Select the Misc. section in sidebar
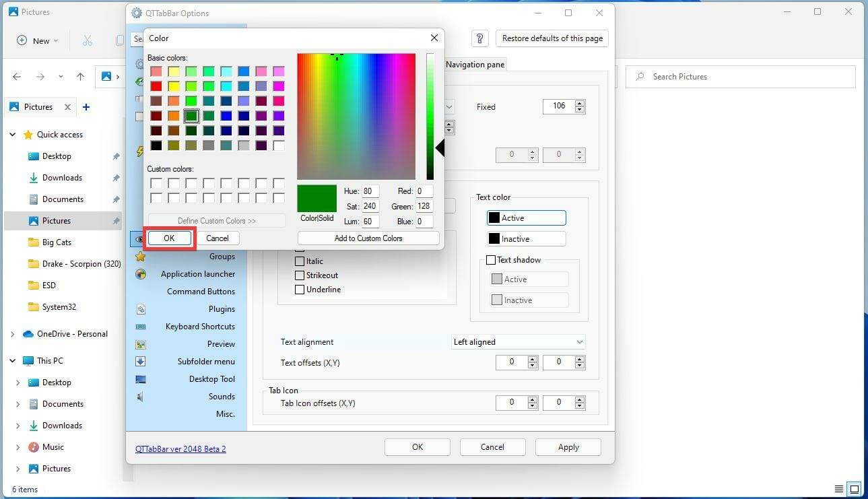The image size is (868, 499). [226, 413]
